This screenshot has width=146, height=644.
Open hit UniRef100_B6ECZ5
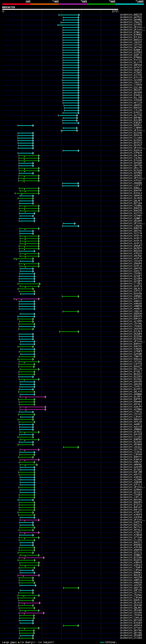pyautogui.click(x=131, y=15)
